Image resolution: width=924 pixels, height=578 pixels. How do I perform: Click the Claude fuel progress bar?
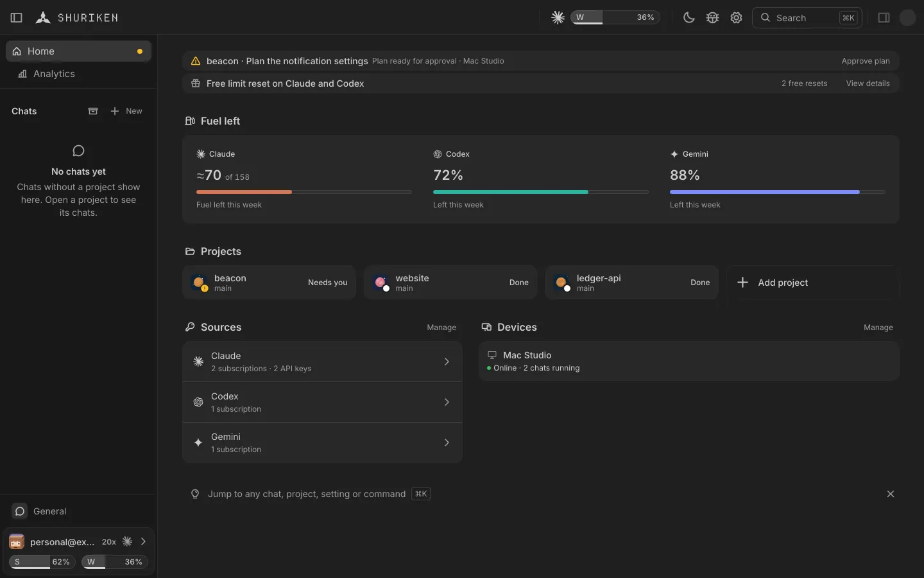coord(304,192)
